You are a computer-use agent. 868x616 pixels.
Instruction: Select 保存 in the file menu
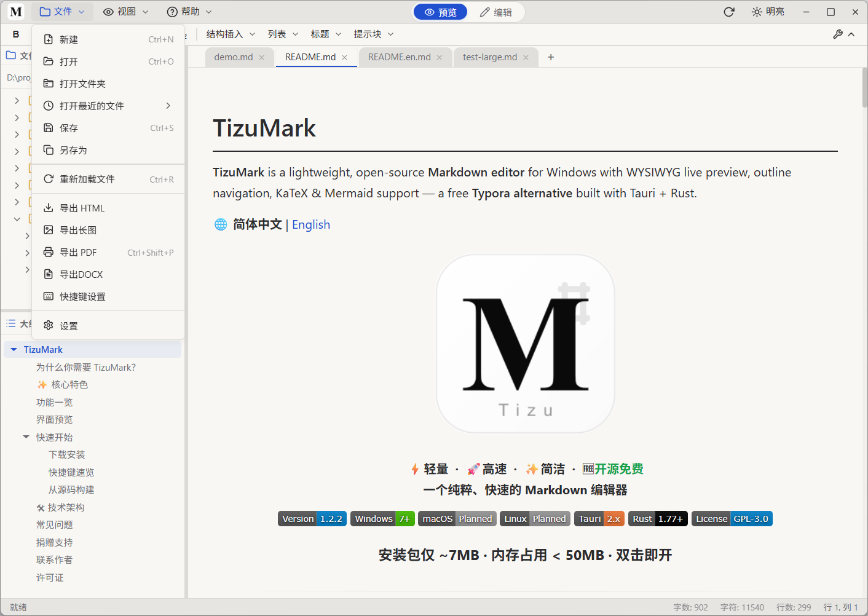[x=108, y=128]
